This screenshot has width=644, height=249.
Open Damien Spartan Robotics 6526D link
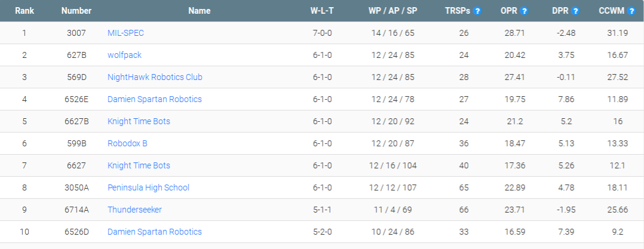[154, 232]
